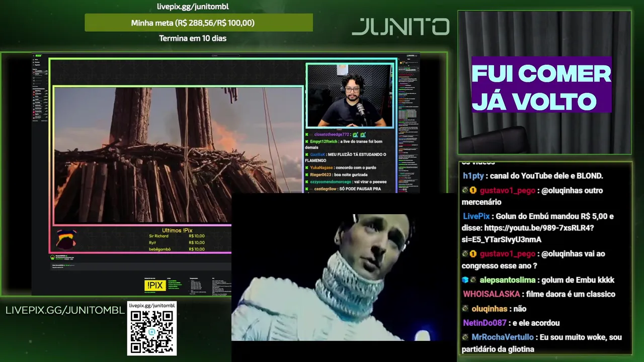Click the large LIVEPIX.GG/JUNITOMBL text at bottom left
The image size is (644, 362).
point(65,310)
